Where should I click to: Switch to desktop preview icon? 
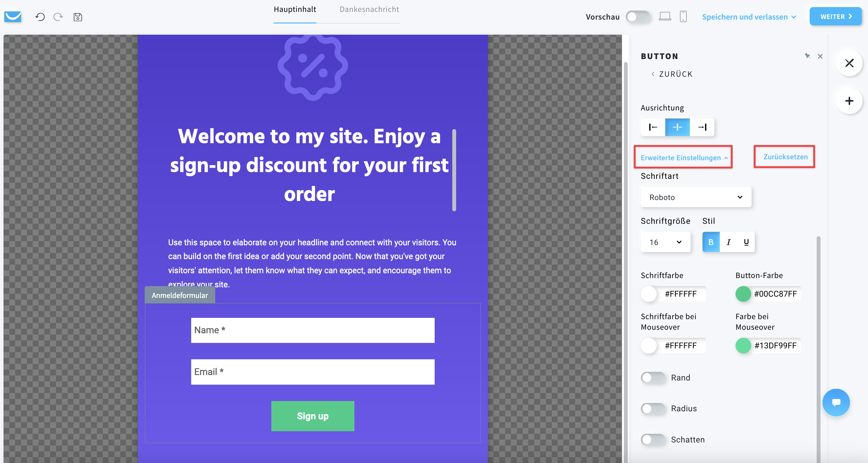click(665, 16)
